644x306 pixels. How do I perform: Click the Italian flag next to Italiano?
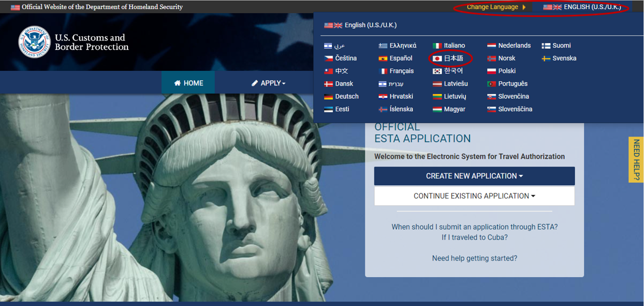tap(437, 46)
